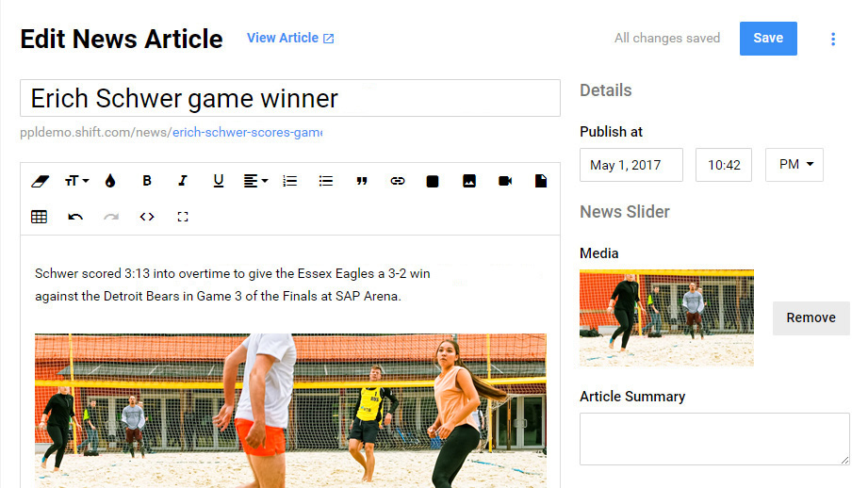868x488 pixels.
Task: Insert video with camera icon
Action: (x=505, y=181)
